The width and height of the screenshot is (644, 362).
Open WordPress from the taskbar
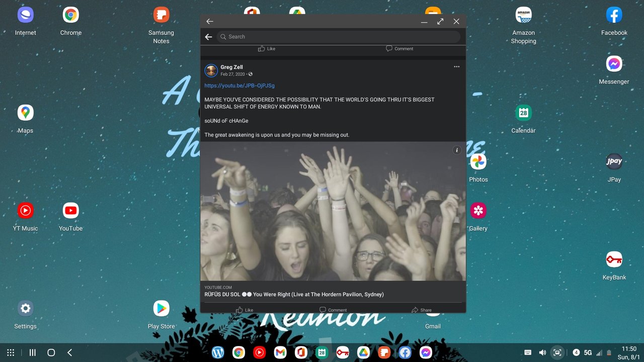pyautogui.click(x=218, y=353)
